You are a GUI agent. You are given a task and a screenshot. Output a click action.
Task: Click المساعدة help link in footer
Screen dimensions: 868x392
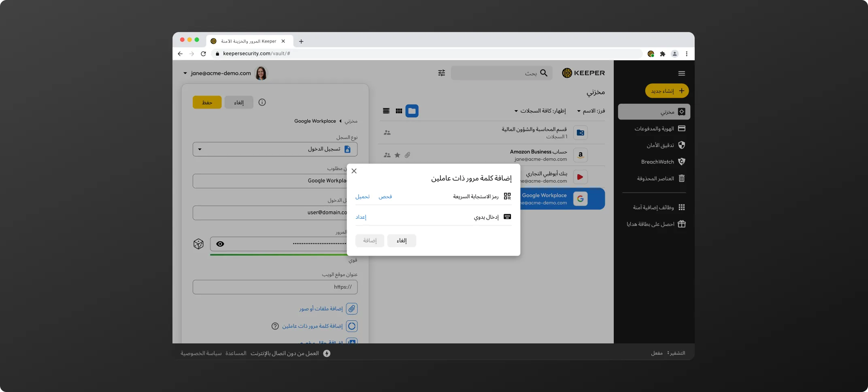click(x=236, y=354)
